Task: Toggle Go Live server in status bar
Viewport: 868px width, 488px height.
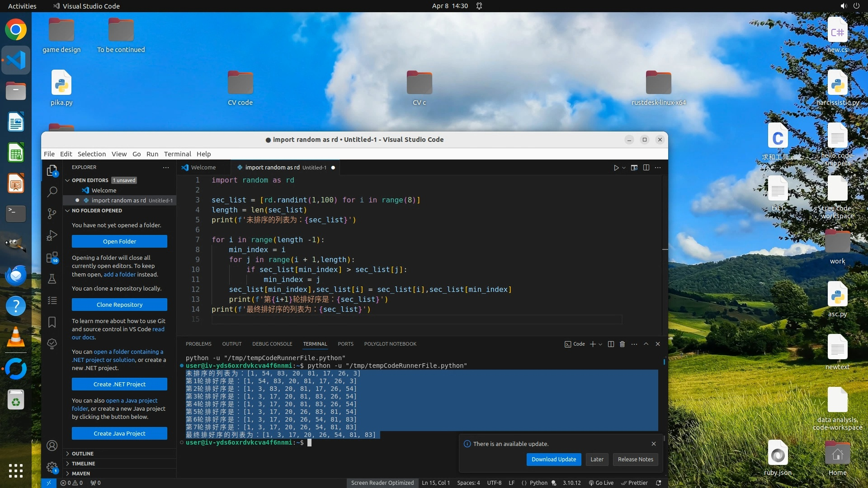Action: click(601, 483)
